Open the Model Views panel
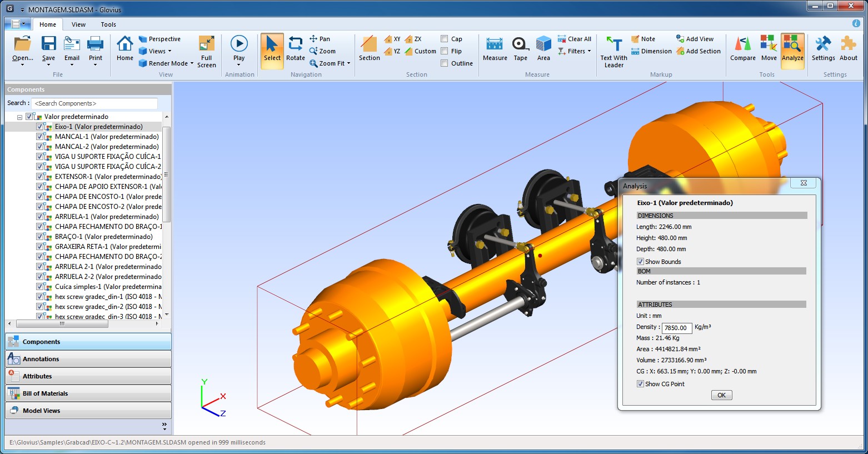 pos(88,411)
